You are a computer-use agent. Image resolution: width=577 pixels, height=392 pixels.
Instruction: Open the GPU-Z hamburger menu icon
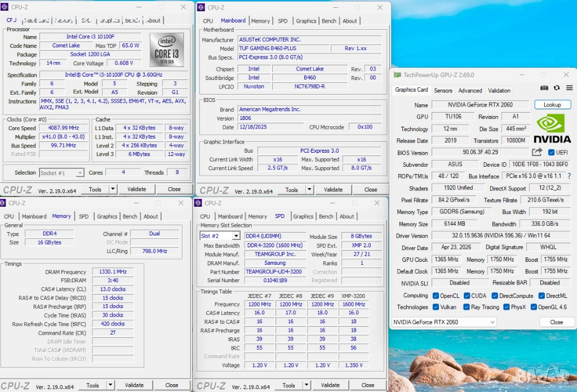[x=569, y=88]
